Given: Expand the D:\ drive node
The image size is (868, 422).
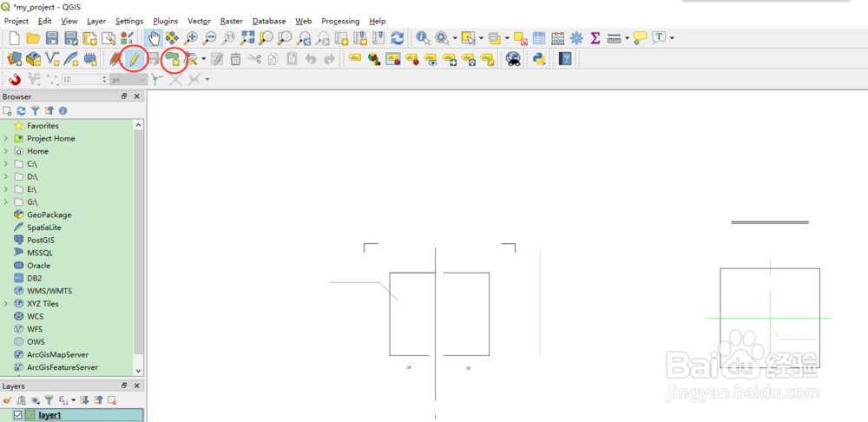Looking at the screenshot, I should coord(5,176).
